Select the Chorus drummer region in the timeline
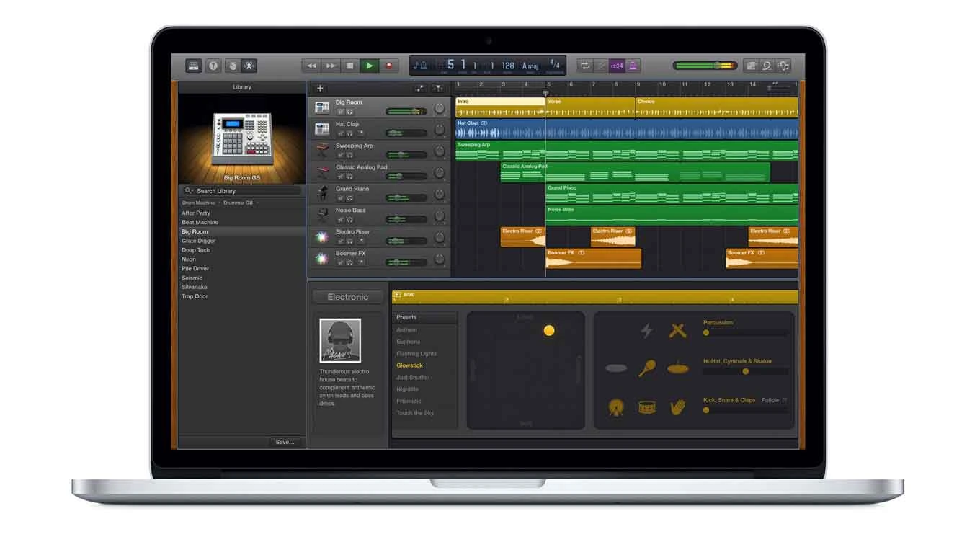This screenshot has height=555, width=980. [716, 107]
